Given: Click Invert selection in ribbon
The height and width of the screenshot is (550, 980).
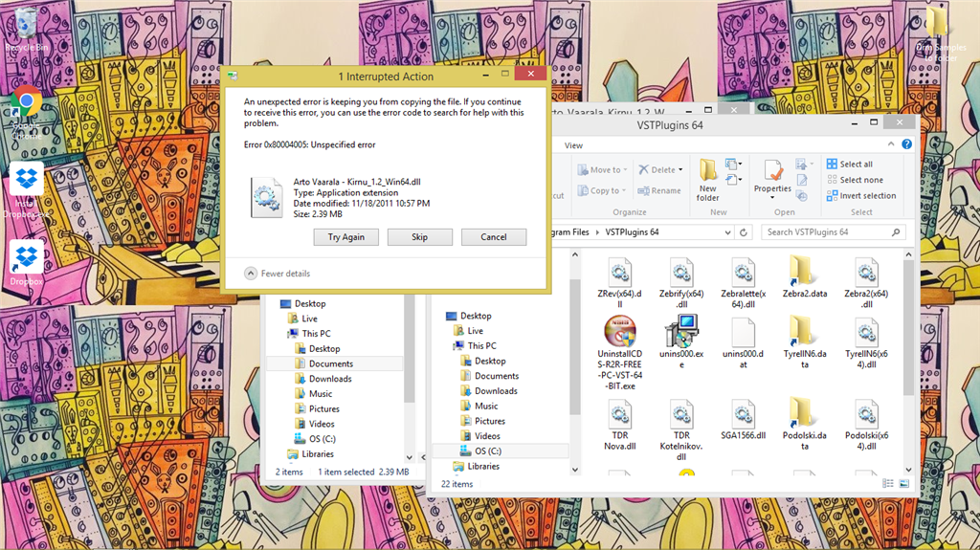Looking at the screenshot, I should [x=860, y=196].
